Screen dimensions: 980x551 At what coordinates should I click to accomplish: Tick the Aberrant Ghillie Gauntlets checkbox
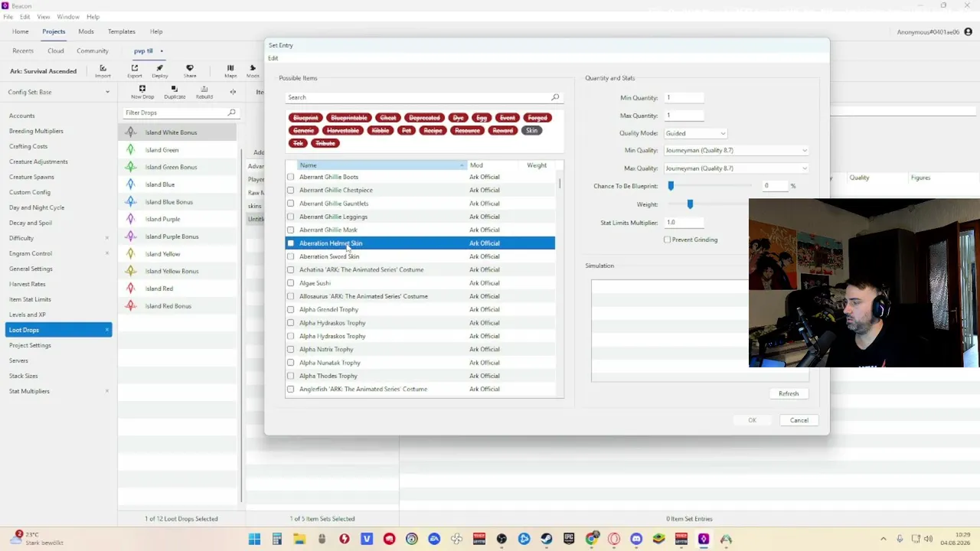pyautogui.click(x=290, y=204)
